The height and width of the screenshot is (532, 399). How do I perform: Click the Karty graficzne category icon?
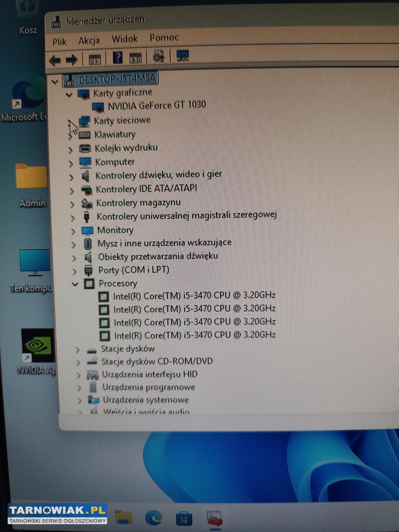(x=84, y=94)
